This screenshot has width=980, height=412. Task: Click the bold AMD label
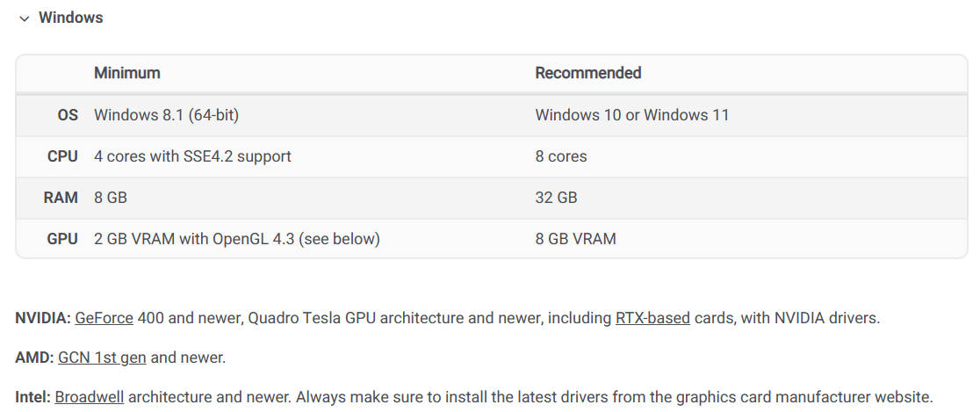(x=34, y=358)
